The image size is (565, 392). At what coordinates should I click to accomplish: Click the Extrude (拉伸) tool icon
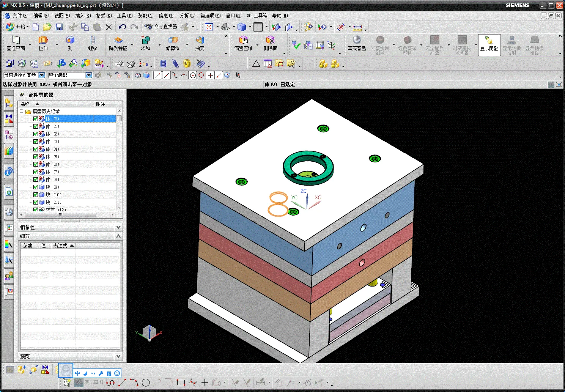coord(43,40)
